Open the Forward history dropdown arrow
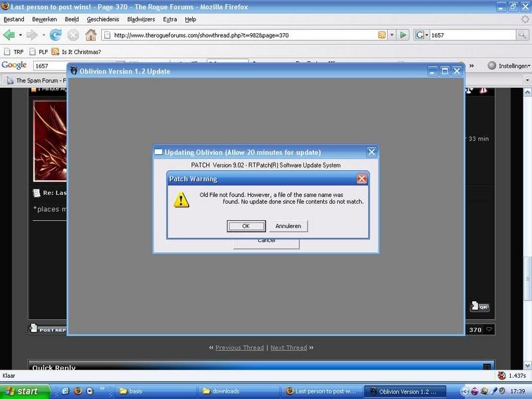Image resolution: width=532 pixels, height=399 pixels. (x=43, y=35)
